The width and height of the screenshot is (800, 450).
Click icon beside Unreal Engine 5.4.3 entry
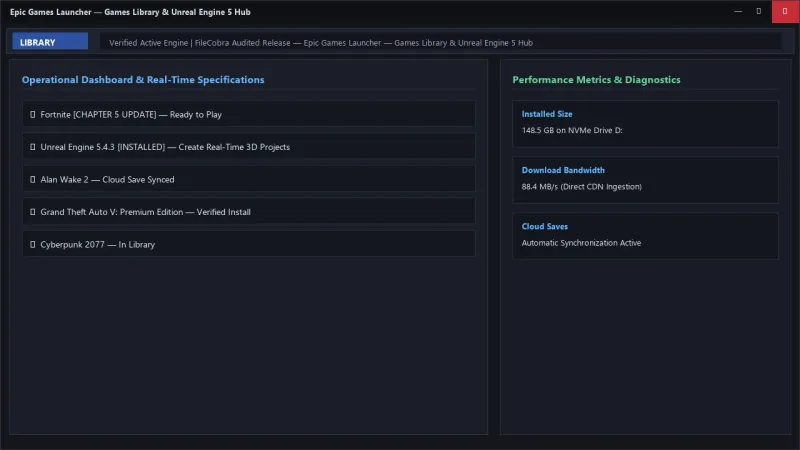pos(33,147)
